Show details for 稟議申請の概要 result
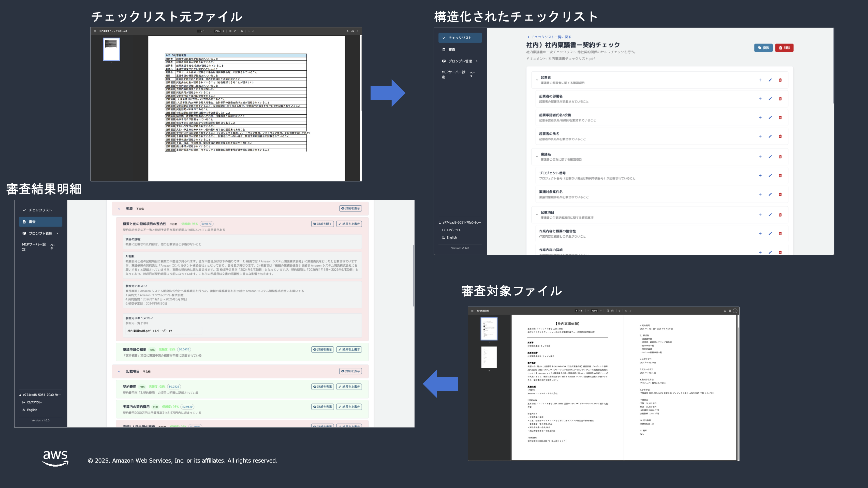 pos(322,349)
